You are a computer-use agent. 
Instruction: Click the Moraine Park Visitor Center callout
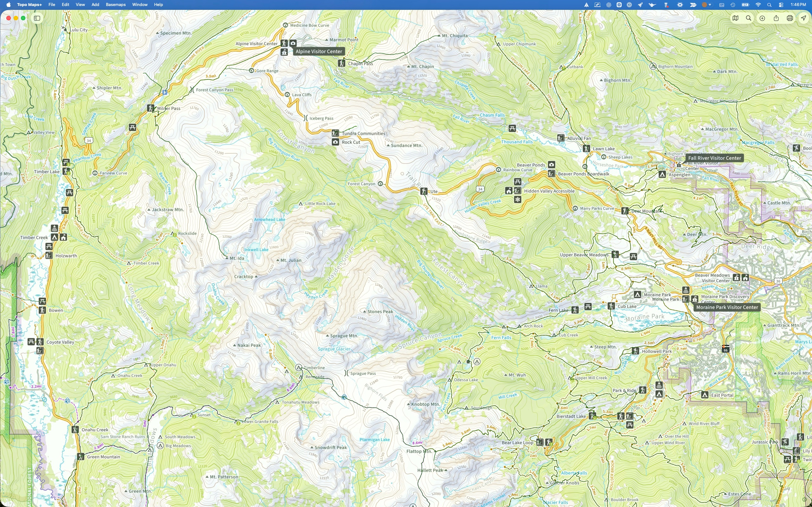point(727,307)
